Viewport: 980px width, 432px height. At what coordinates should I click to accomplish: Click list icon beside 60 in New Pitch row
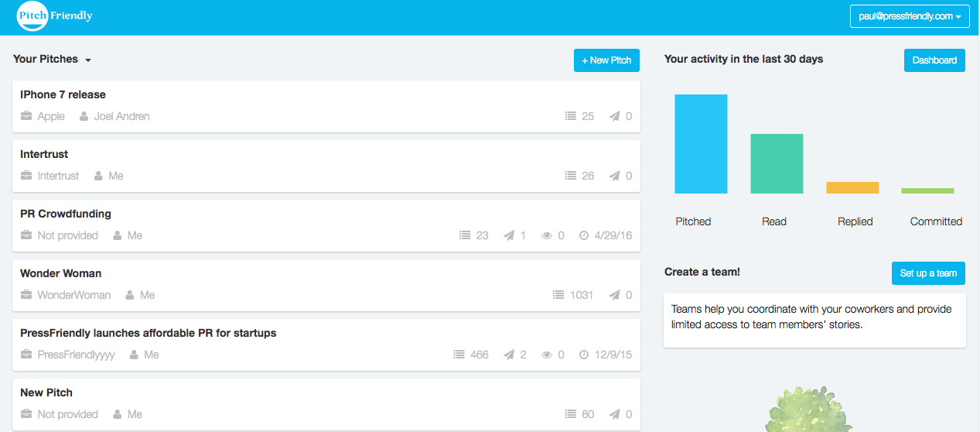pos(571,414)
